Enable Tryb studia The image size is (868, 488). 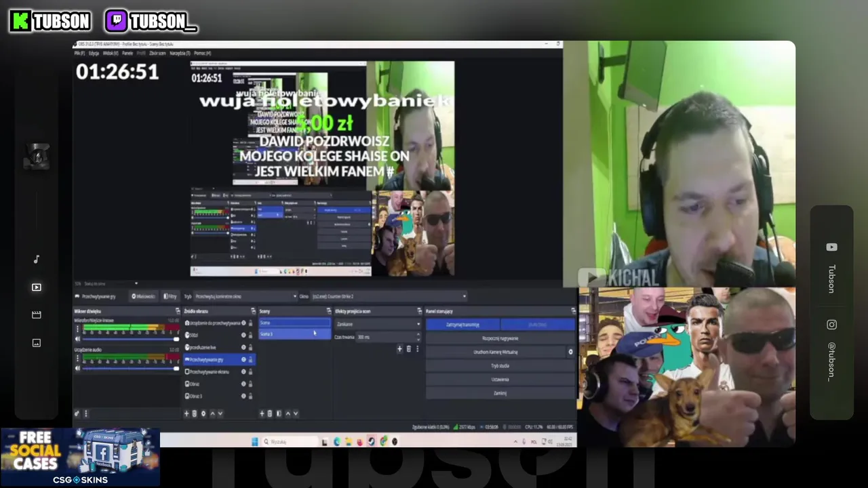[500, 366]
